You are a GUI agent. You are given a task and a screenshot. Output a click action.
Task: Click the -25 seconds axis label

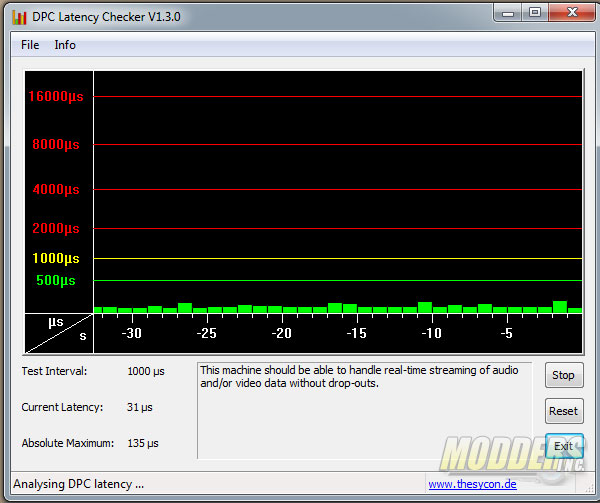[207, 334]
